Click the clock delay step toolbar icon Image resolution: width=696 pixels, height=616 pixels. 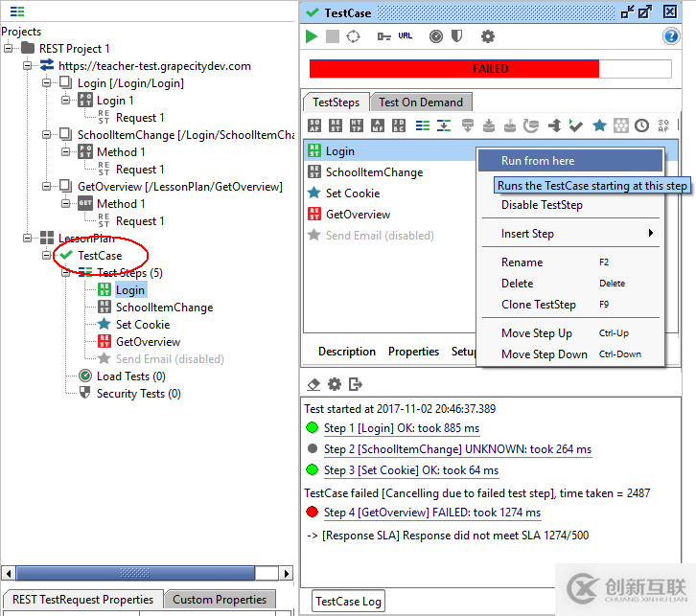tap(641, 125)
